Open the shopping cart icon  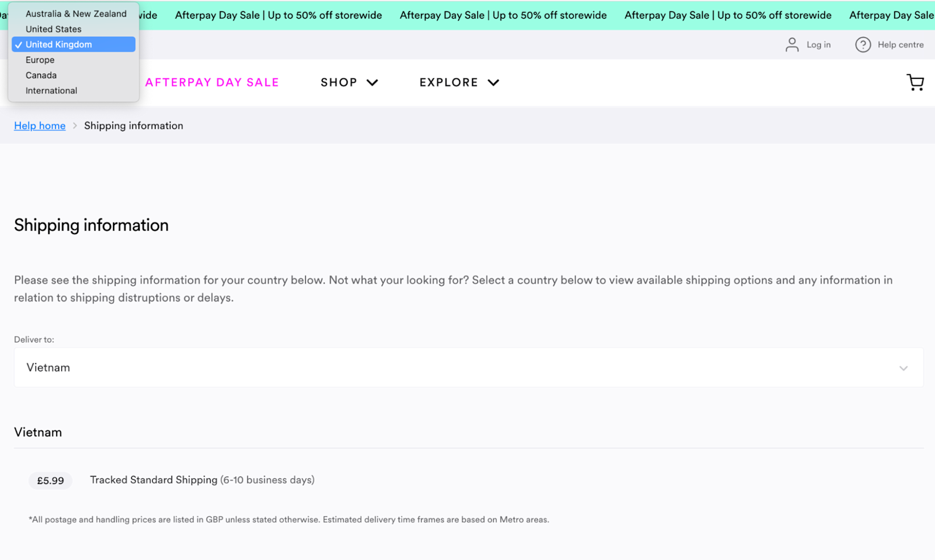tap(915, 82)
